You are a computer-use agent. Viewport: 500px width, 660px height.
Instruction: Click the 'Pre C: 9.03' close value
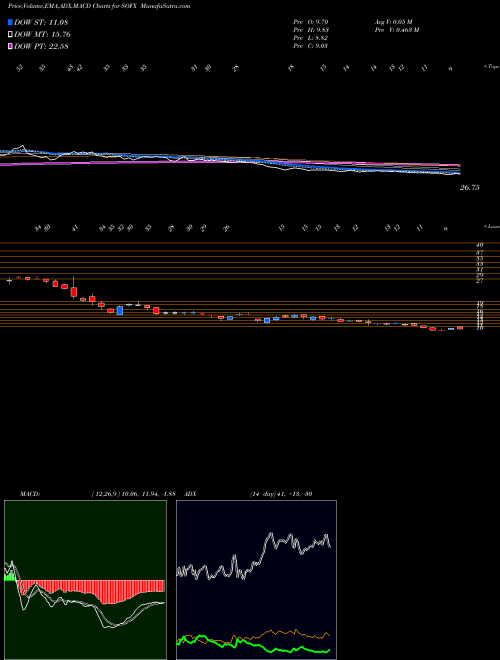tap(311, 45)
